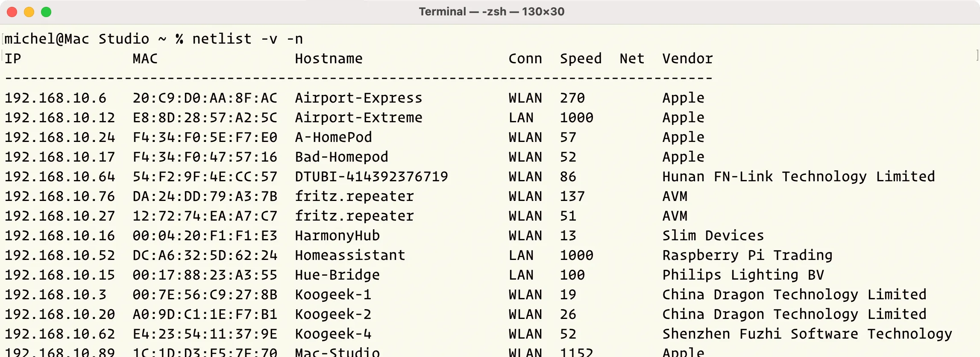Click the A-HomePod hostname entry
This screenshot has width=980, height=357.
tap(333, 137)
